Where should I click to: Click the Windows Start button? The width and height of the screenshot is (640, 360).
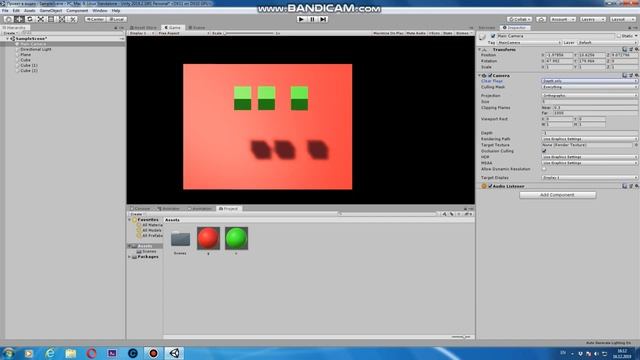pyautogui.click(x=8, y=353)
